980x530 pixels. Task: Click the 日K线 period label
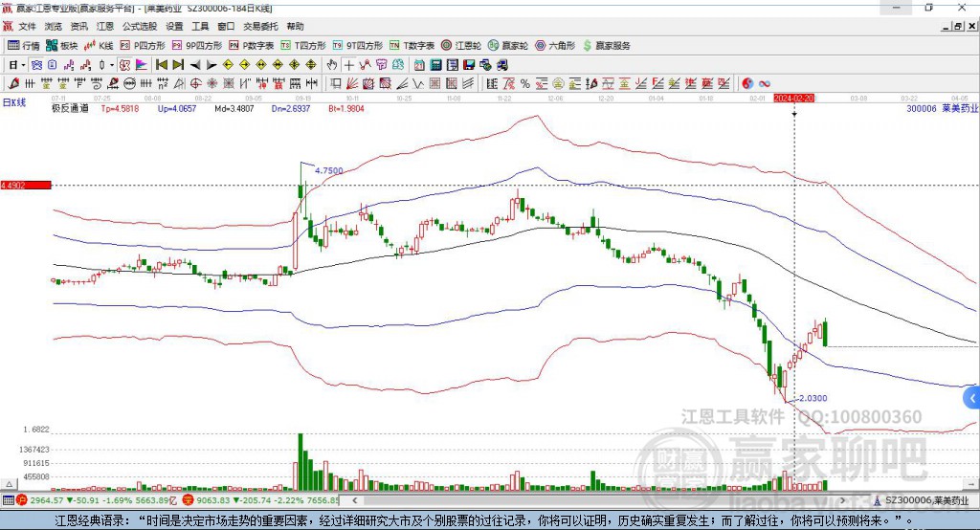[x=14, y=102]
